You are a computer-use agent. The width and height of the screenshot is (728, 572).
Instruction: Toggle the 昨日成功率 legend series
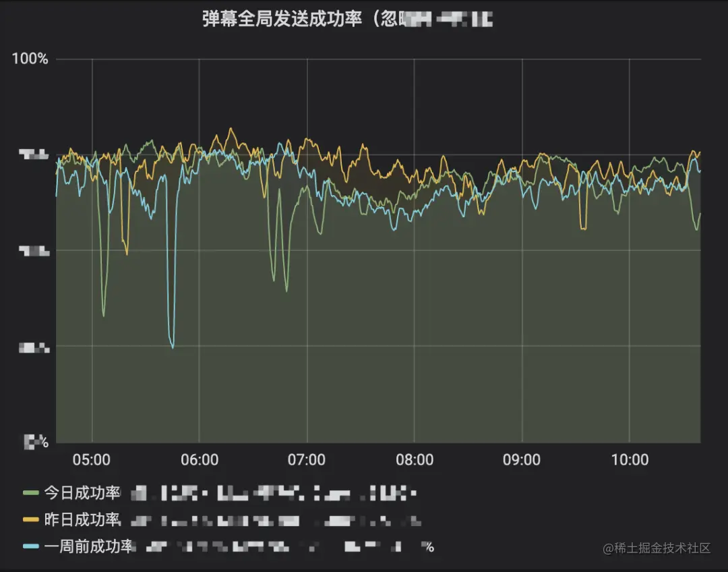(82, 519)
